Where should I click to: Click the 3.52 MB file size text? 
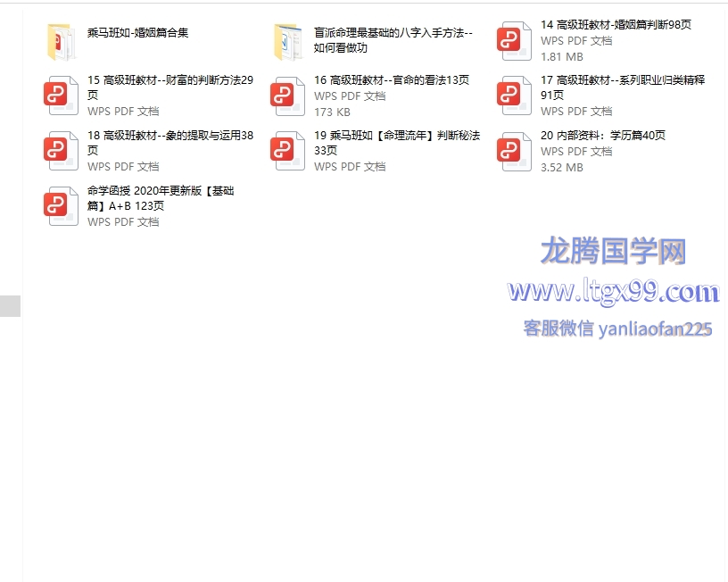click(x=562, y=167)
